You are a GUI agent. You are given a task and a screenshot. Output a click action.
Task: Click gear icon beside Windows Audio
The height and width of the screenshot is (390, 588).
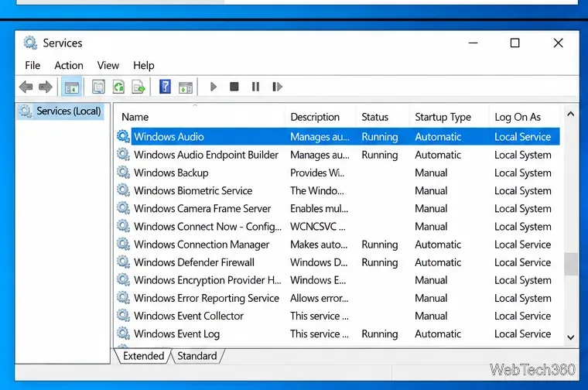tap(123, 136)
